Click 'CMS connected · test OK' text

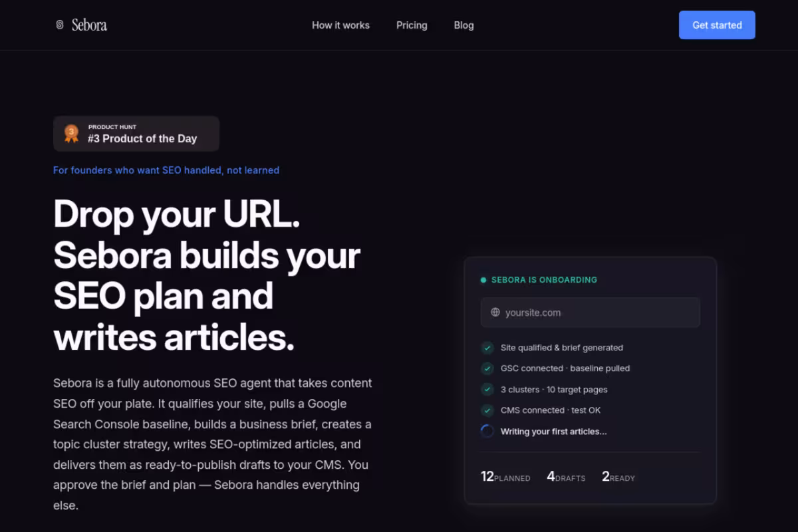click(551, 410)
